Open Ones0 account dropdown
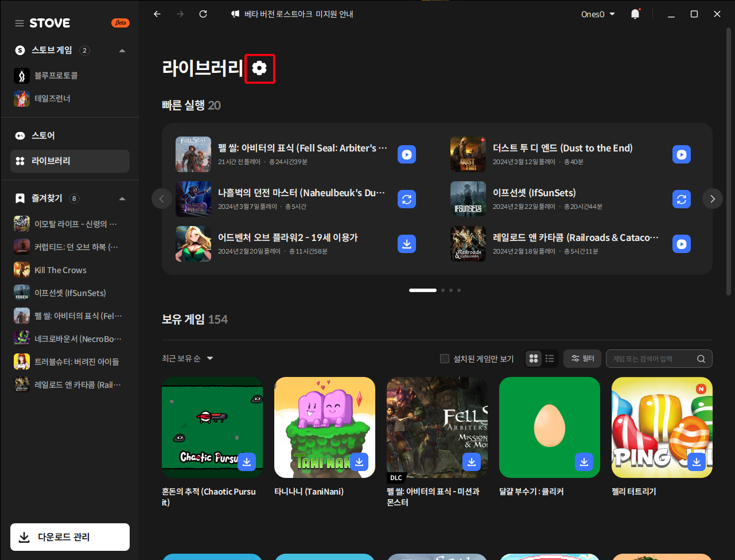Viewport: 735px width, 560px height. [598, 14]
